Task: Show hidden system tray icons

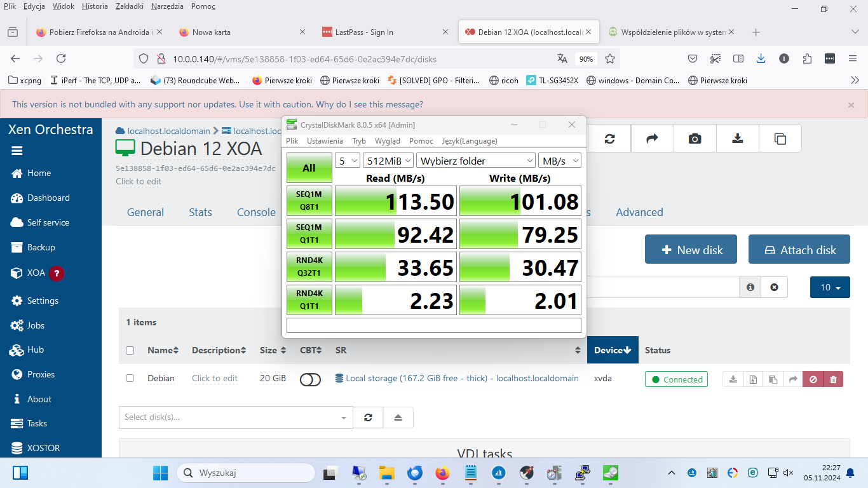Action: (x=672, y=473)
